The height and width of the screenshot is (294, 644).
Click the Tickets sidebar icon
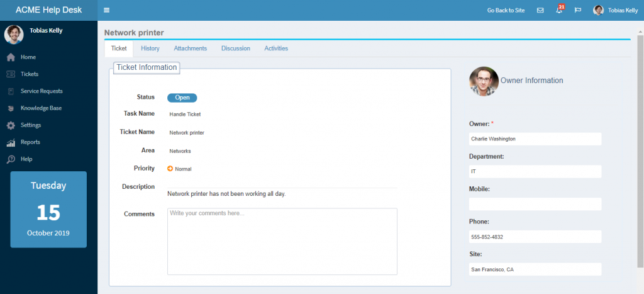(11, 74)
